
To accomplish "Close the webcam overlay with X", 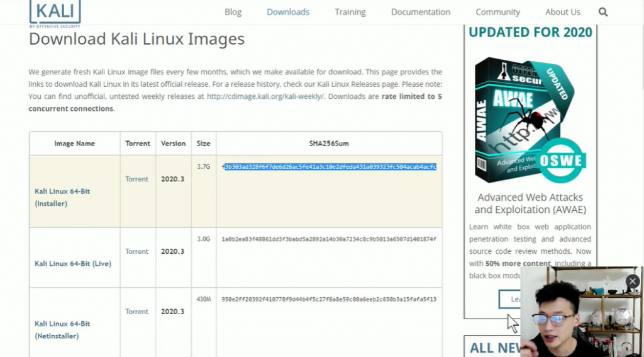I will pyautogui.click(x=633, y=281).
